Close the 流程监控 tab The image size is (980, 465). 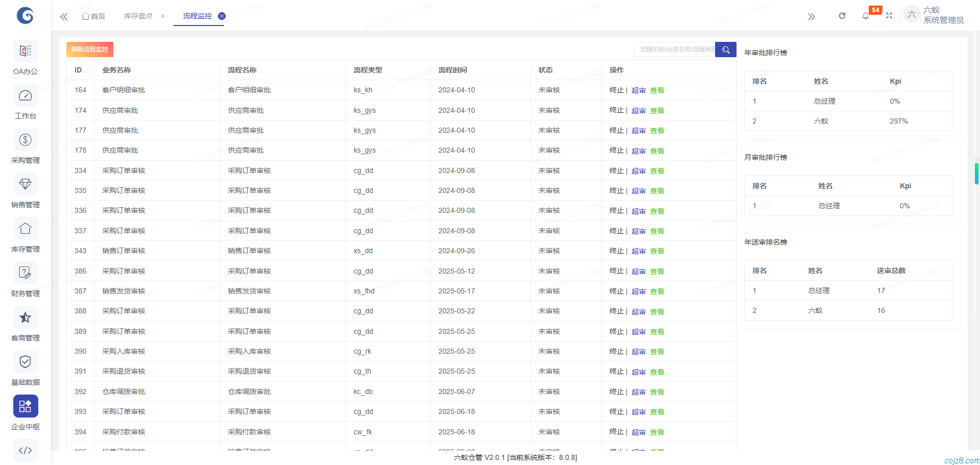click(x=221, y=16)
